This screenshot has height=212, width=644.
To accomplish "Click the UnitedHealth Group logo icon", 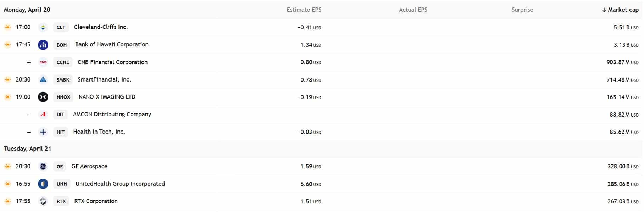I will (43, 184).
